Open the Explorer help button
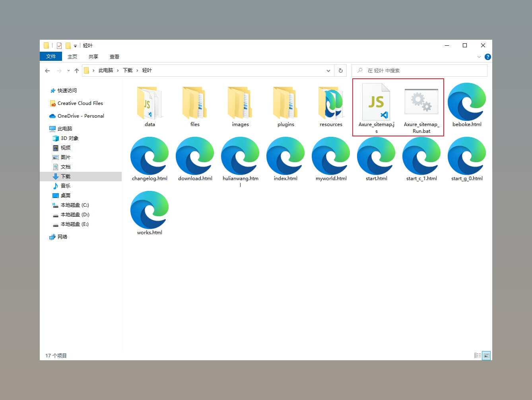 pyautogui.click(x=488, y=57)
